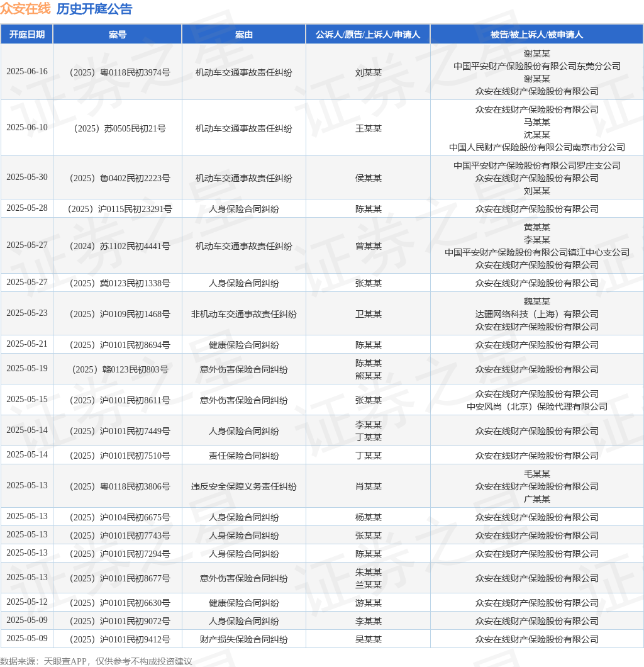Click plaintiff 王某某
Screen dimensions: 644x667
click(x=368, y=129)
